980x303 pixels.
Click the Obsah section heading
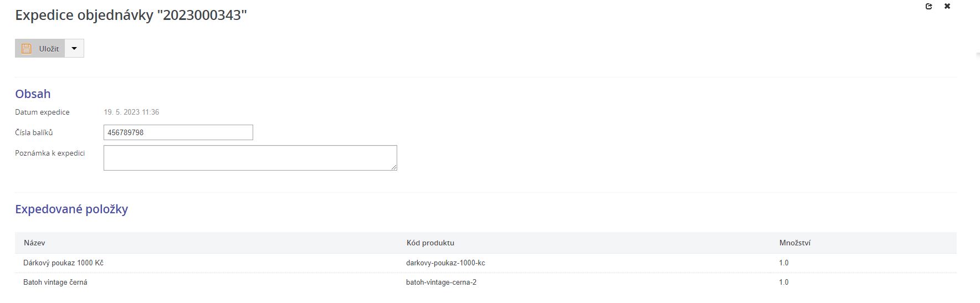click(33, 94)
